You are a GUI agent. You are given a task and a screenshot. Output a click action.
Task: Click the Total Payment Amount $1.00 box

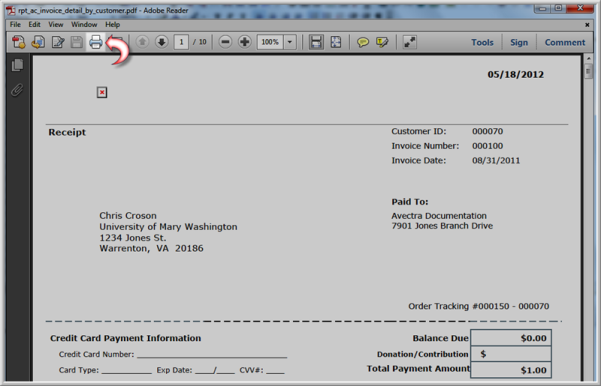tap(511, 370)
